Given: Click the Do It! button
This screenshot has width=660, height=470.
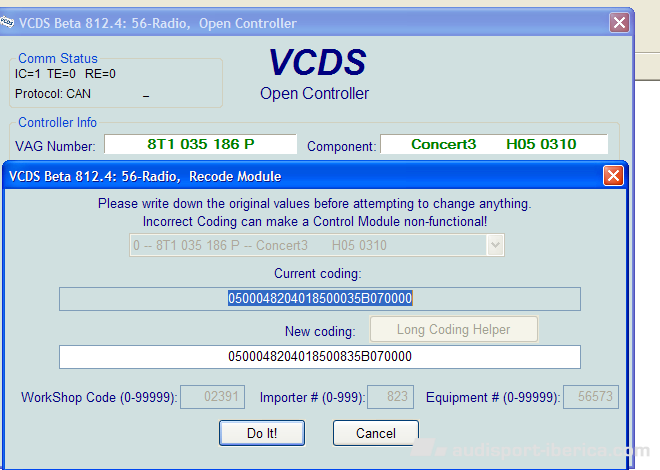Looking at the screenshot, I should click(x=262, y=433).
